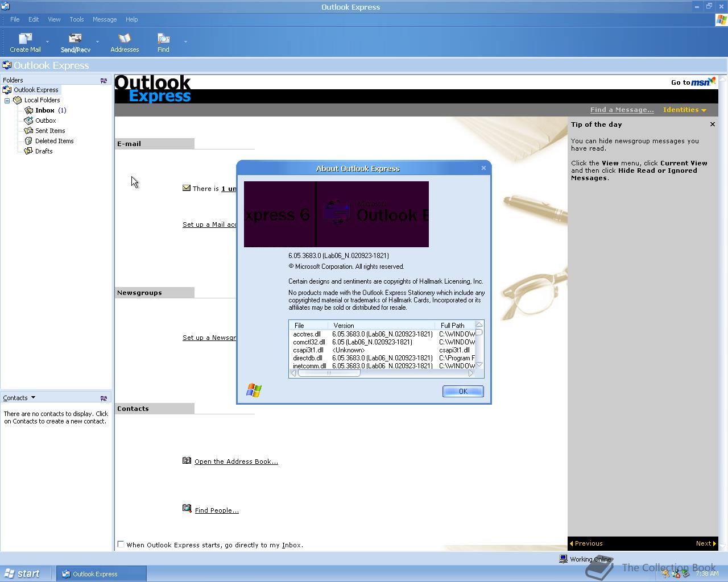Click the Address Book icon beside link
Image resolution: width=728 pixels, height=582 pixels.
pos(187,460)
